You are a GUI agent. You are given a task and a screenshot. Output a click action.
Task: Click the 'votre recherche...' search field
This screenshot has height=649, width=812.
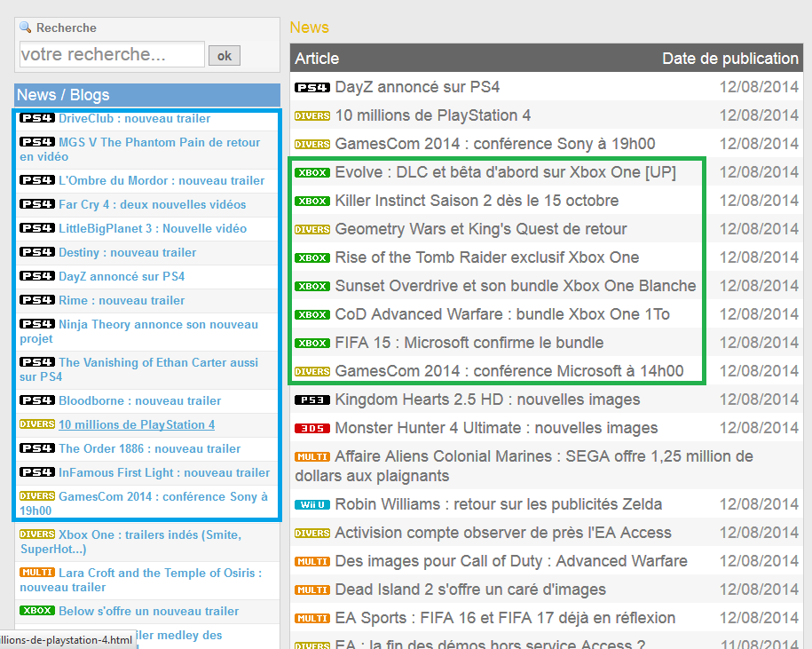click(x=112, y=54)
